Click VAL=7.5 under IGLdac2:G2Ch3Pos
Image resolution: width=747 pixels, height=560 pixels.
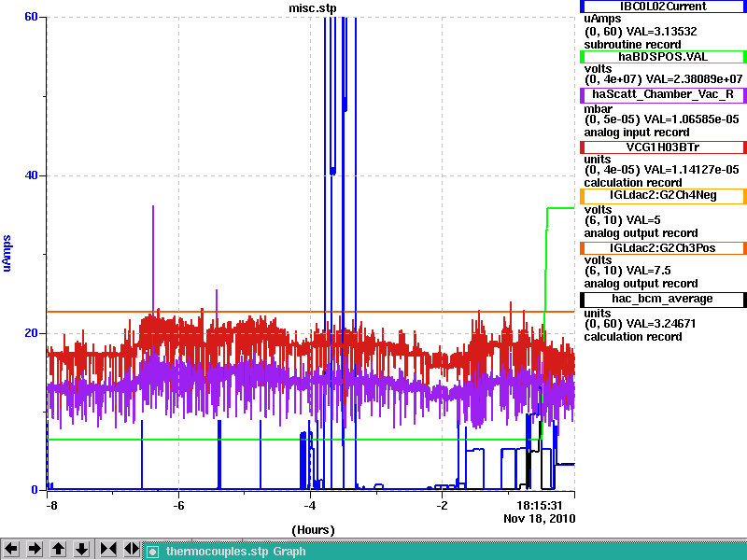pyautogui.click(x=648, y=271)
